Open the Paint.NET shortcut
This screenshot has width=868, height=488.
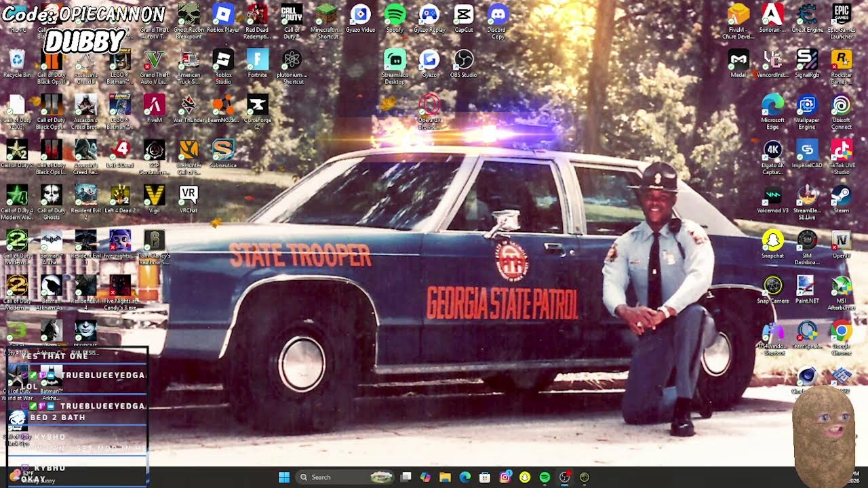[x=807, y=289]
